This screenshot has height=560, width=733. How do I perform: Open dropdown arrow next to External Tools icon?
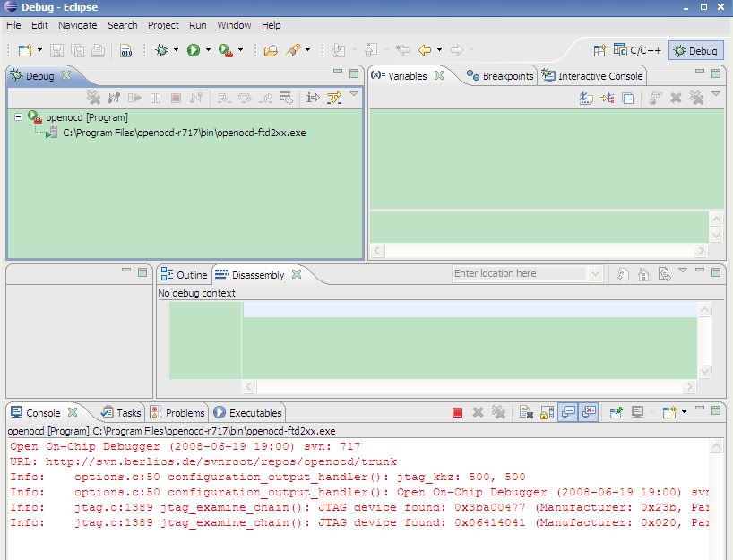[240, 49]
